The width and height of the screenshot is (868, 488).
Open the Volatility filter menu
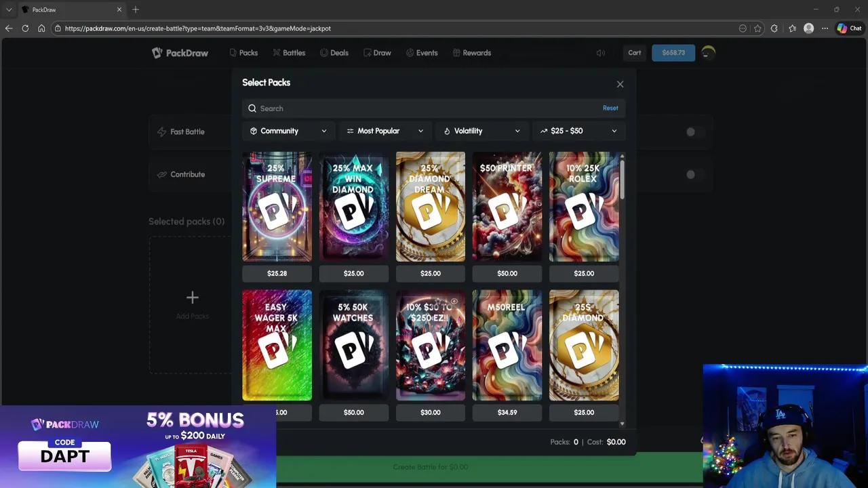pyautogui.click(x=481, y=131)
